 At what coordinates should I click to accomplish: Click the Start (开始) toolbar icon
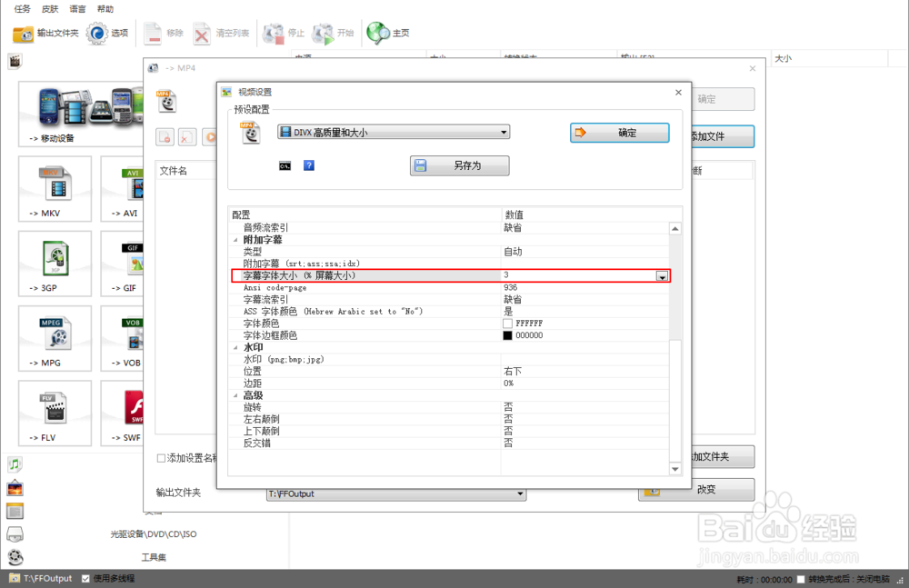point(323,34)
